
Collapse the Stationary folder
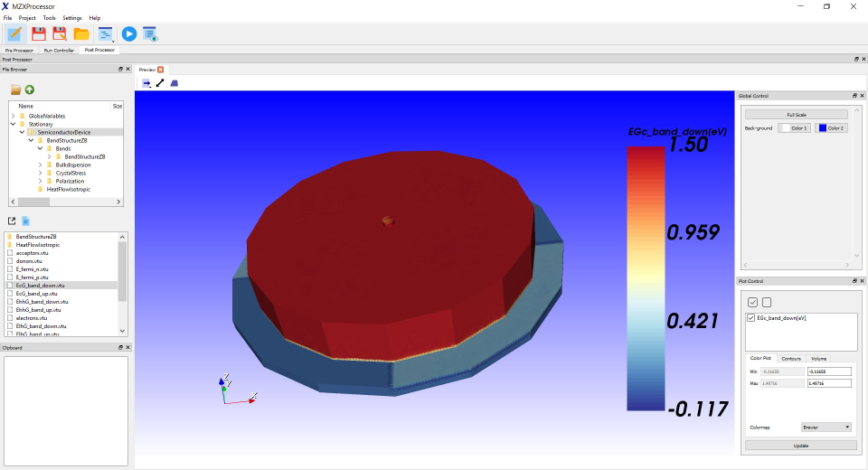click(14, 124)
